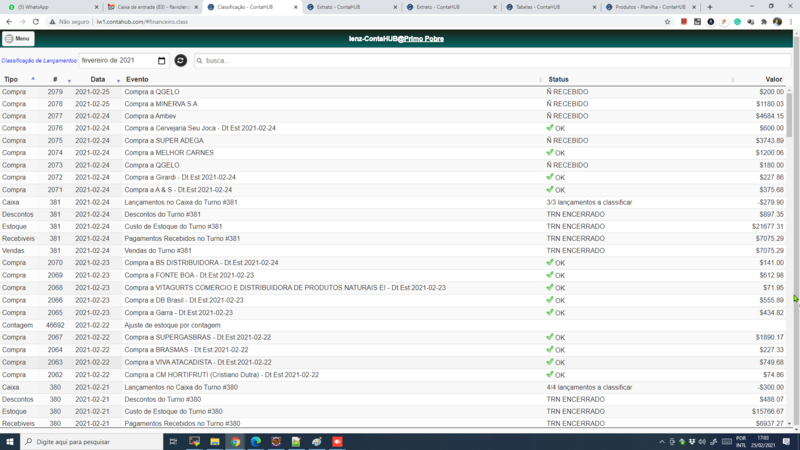The width and height of the screenshot is (800, 450).
Task: Click Compra a MELHOR CARNES entry
Action: click(x=169, y=153)
